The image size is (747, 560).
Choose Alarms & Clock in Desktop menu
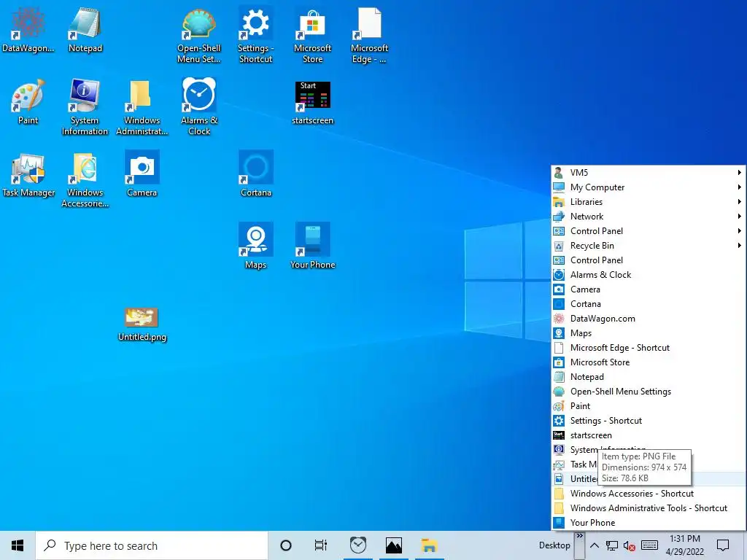coord(648,275)
